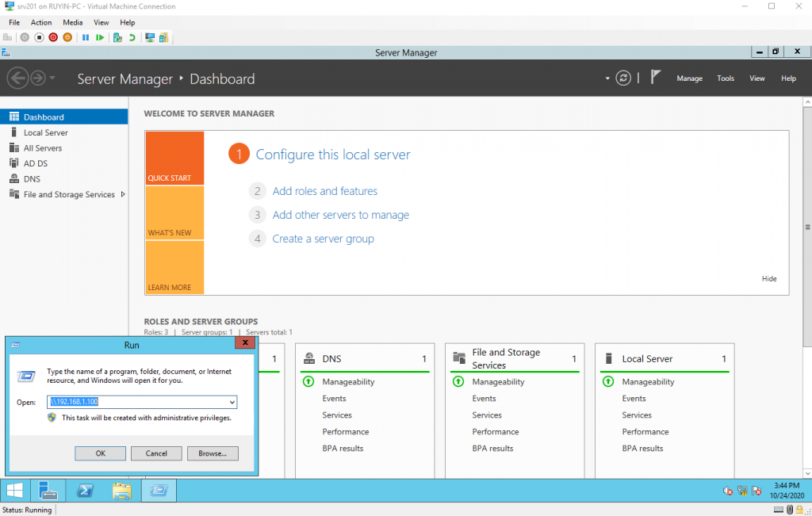The height and width of the screenshot is (516, 812).
Task: Click Configure this local server
Action: pos(333,155)
